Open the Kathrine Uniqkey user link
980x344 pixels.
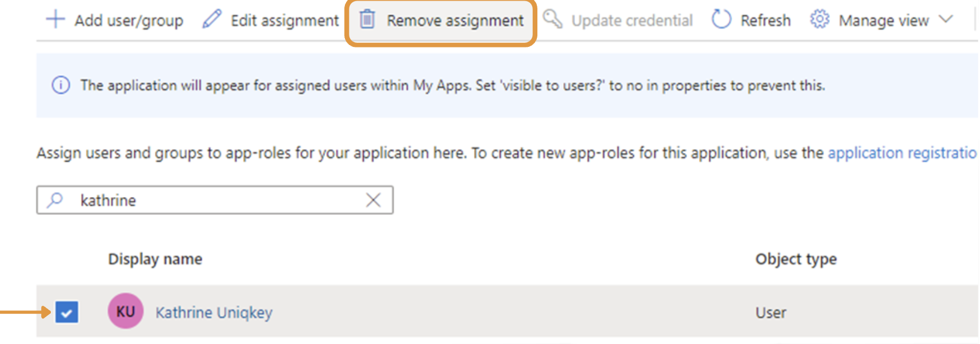214,313
